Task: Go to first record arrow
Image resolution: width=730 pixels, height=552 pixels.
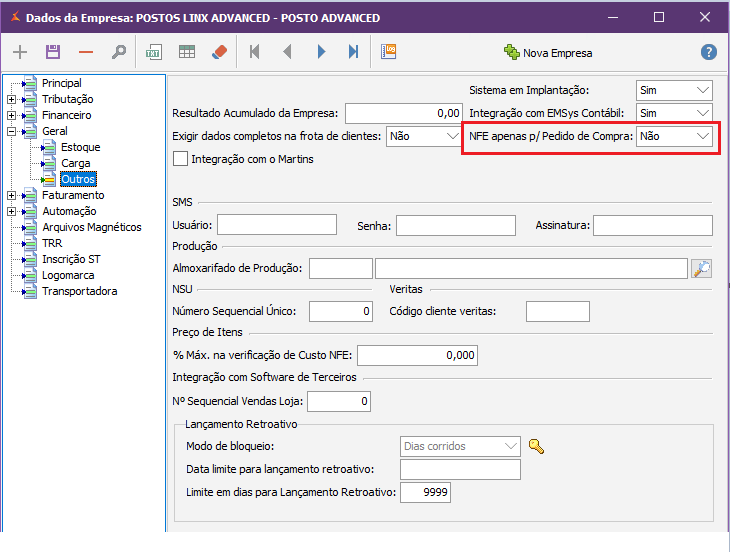Action: coord(254,52)
